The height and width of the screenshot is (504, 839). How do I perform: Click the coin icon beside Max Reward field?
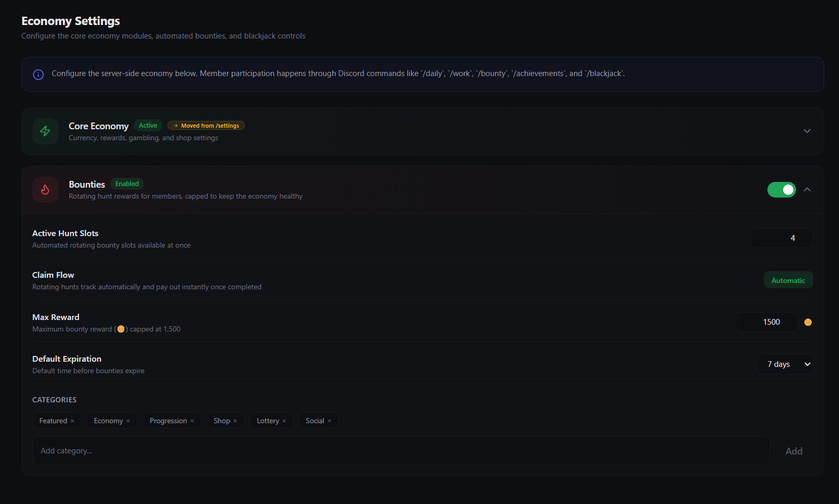click(808, 322)
